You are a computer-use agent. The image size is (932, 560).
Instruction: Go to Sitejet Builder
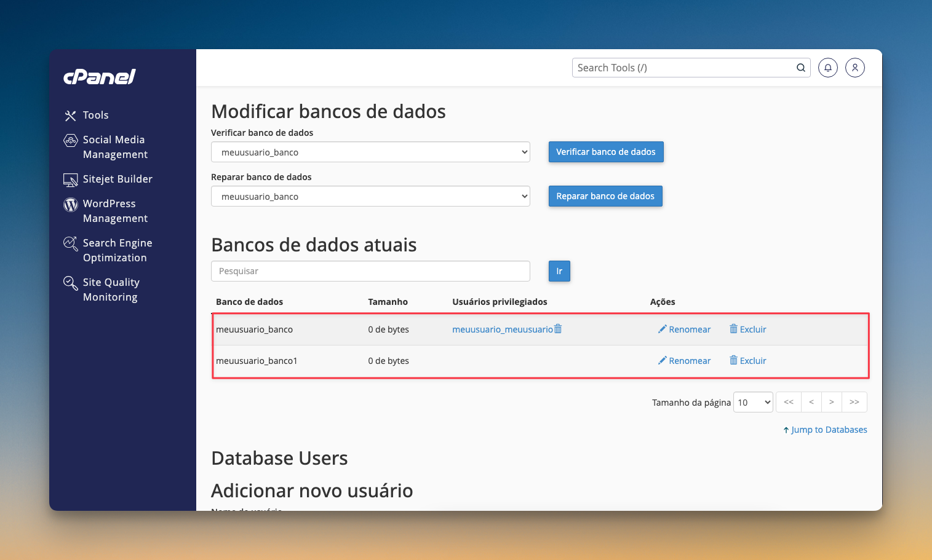tap(117, 179)
